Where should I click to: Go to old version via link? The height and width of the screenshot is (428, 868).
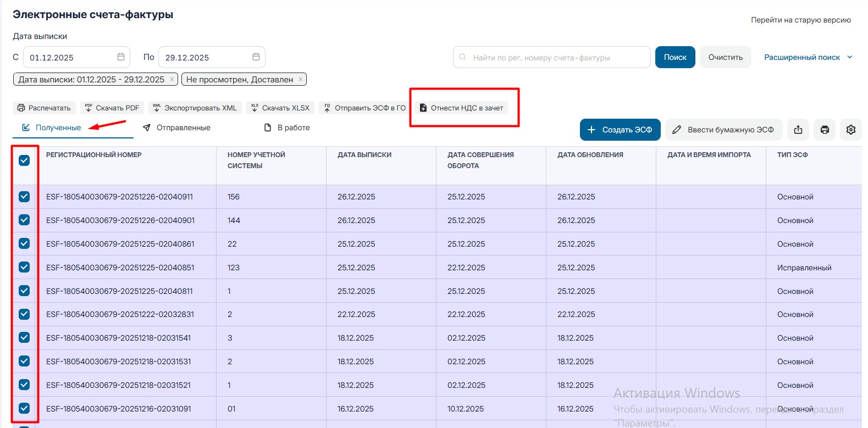tap(800, 20)
